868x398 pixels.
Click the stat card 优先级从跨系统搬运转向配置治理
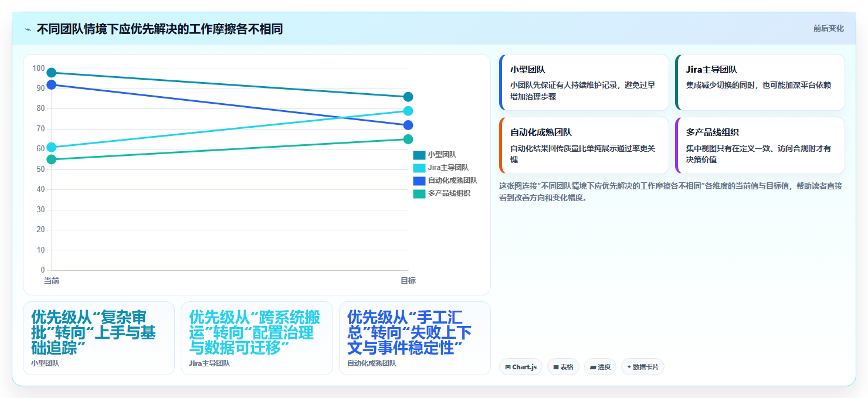(x=257, y=338)
